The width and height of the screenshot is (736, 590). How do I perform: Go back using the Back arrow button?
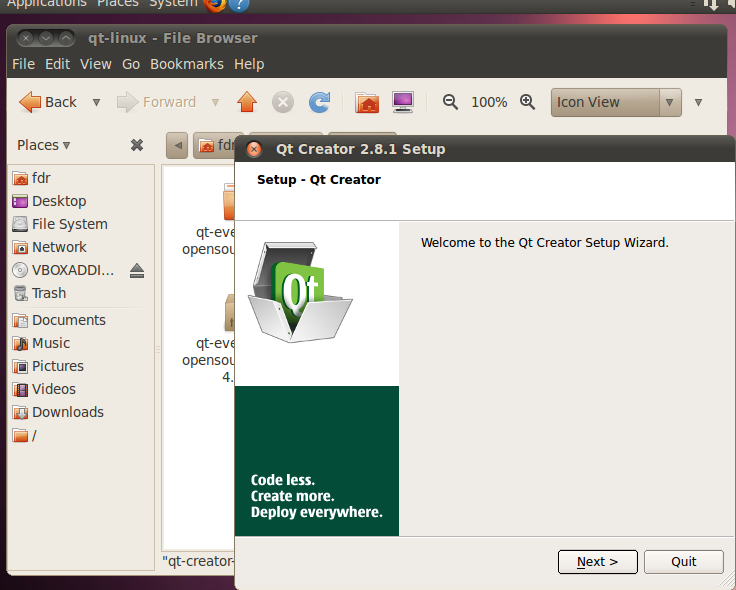coord(47,102)
